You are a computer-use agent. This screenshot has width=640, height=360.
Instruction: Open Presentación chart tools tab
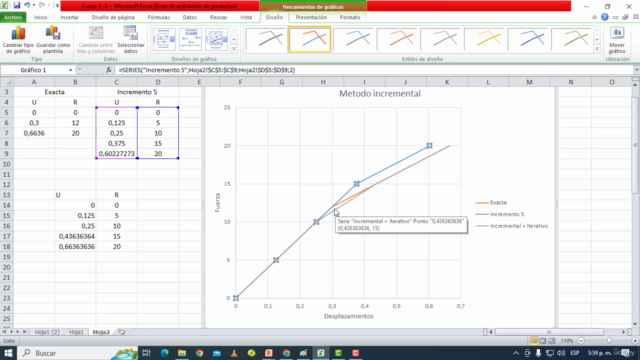[311, 18]
